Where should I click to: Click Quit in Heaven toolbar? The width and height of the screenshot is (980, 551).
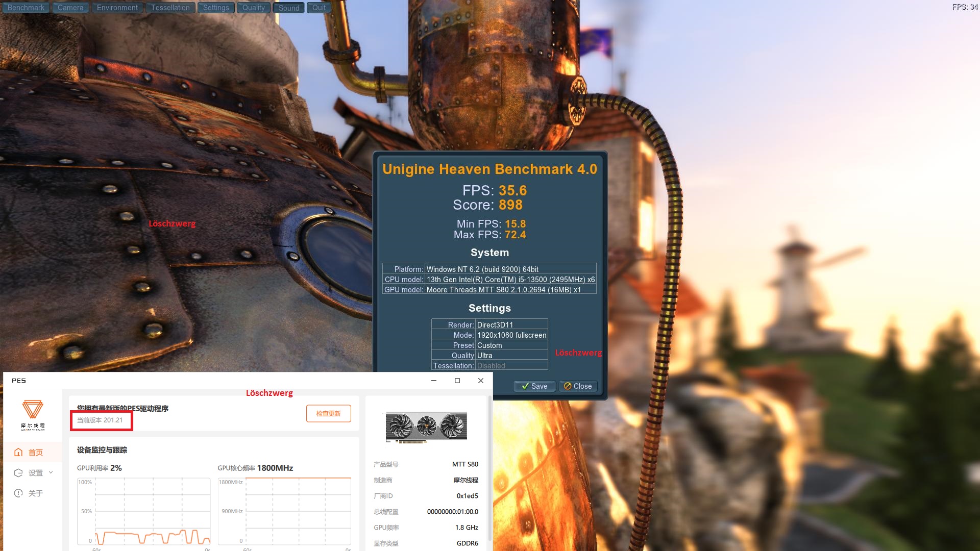318,8
